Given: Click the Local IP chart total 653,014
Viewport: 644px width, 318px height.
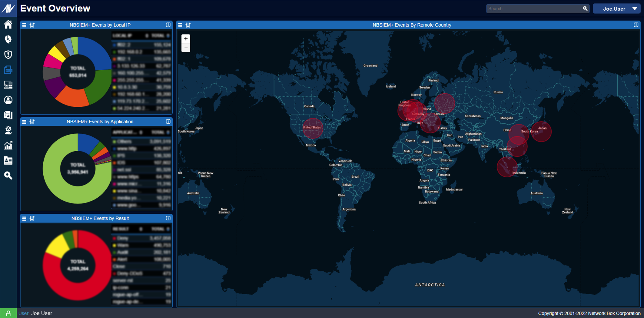Looking at the screenshot, I should [x=78, y=75].
